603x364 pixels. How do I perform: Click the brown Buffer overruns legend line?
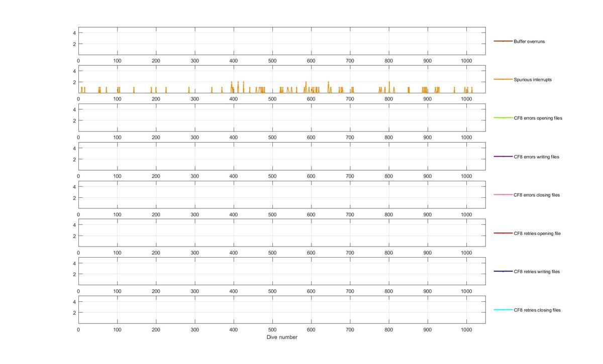coord(503,41)
